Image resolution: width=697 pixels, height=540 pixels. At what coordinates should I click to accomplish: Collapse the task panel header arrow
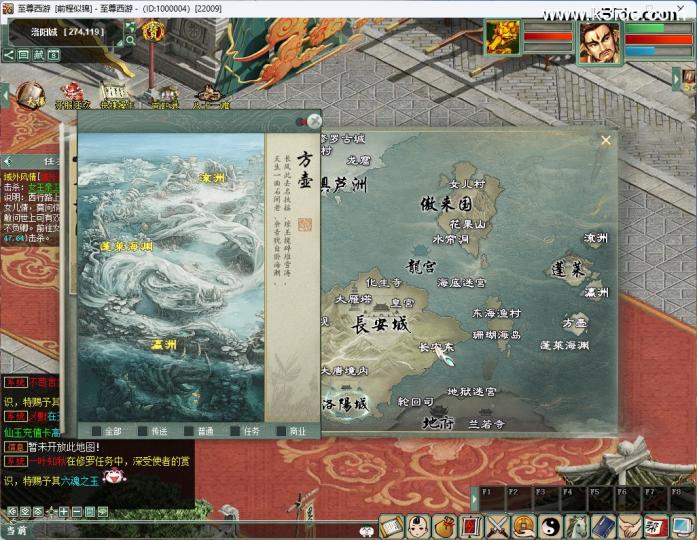tap(7, 160)
